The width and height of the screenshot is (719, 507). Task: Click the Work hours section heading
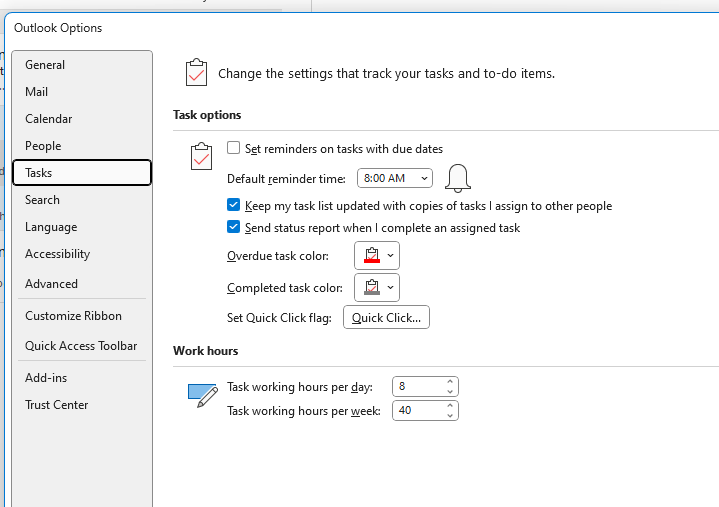tap(205, 351)
